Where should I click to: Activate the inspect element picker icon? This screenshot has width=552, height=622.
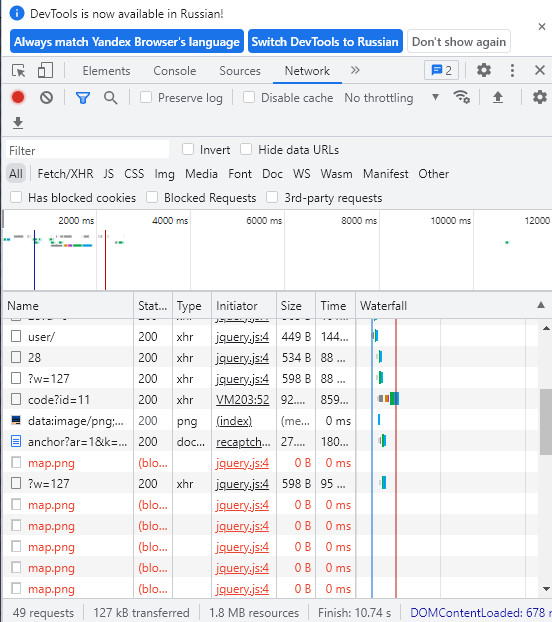[18, 71]
